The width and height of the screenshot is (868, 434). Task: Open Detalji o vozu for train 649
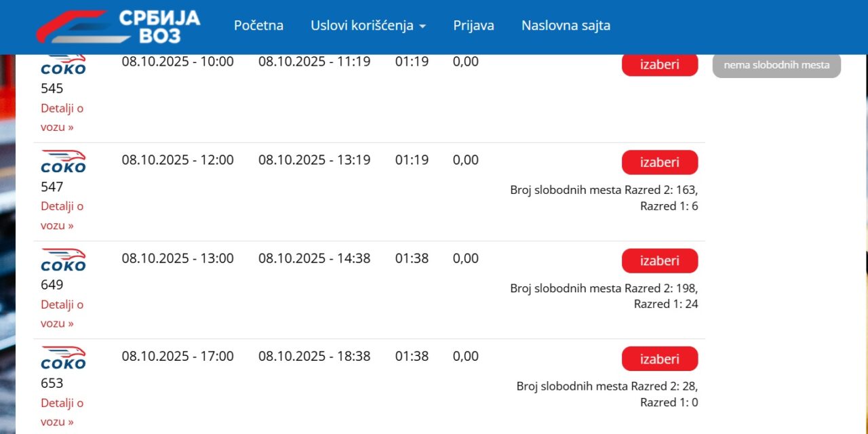(62, 313)
